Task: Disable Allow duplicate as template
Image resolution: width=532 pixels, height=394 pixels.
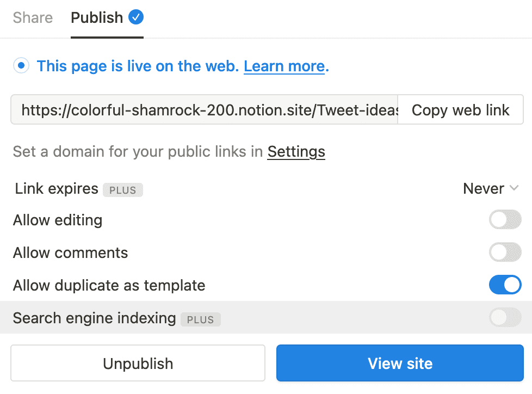Action: pos(505,285)
